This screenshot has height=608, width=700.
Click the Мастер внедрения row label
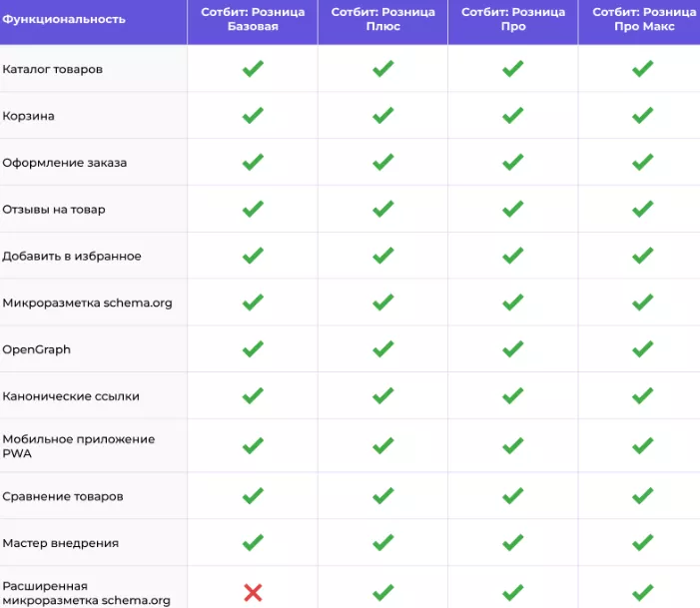point(60,543)
